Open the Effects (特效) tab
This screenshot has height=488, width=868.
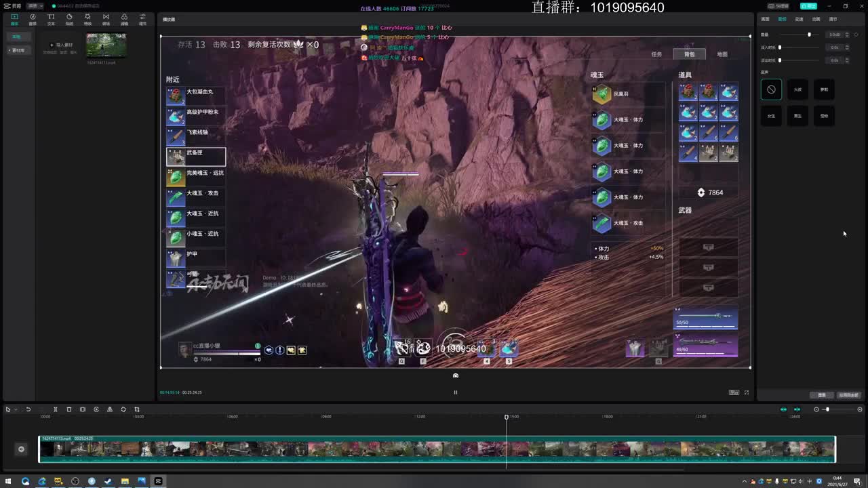point(87,19)
